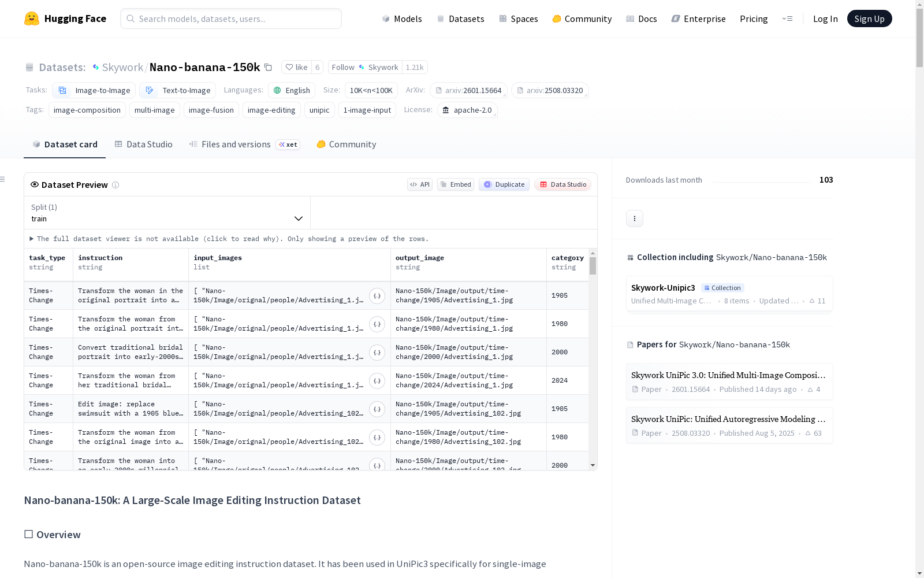Viewport: 924px width, 578px height.
Task: Duplicate this dataset
Action: (504, 184)
